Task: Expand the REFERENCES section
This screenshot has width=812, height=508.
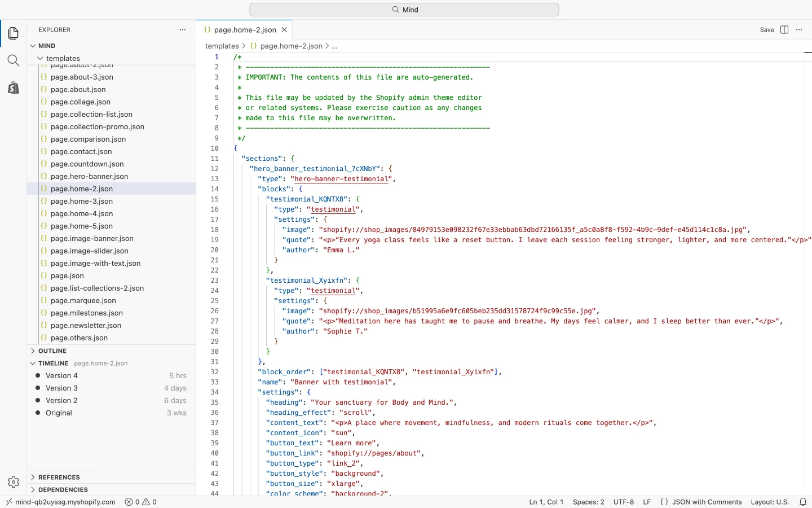Action: coord(112,478)
